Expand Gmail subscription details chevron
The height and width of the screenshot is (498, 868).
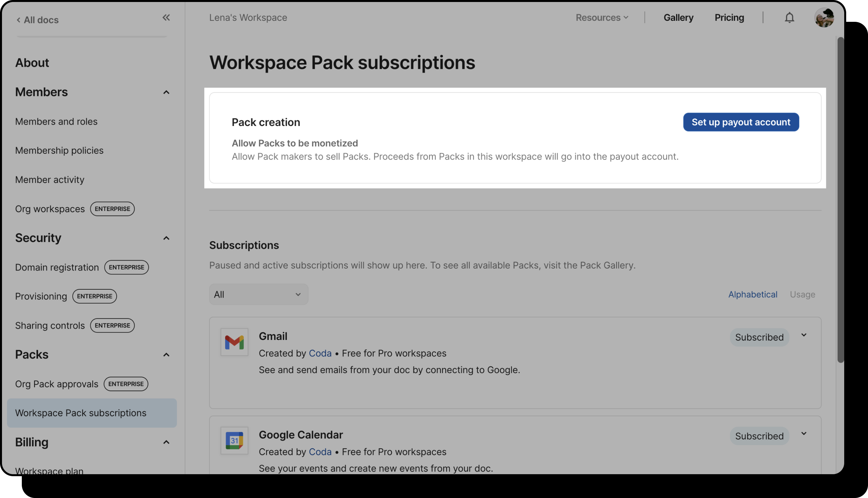[x=804, y=335]
